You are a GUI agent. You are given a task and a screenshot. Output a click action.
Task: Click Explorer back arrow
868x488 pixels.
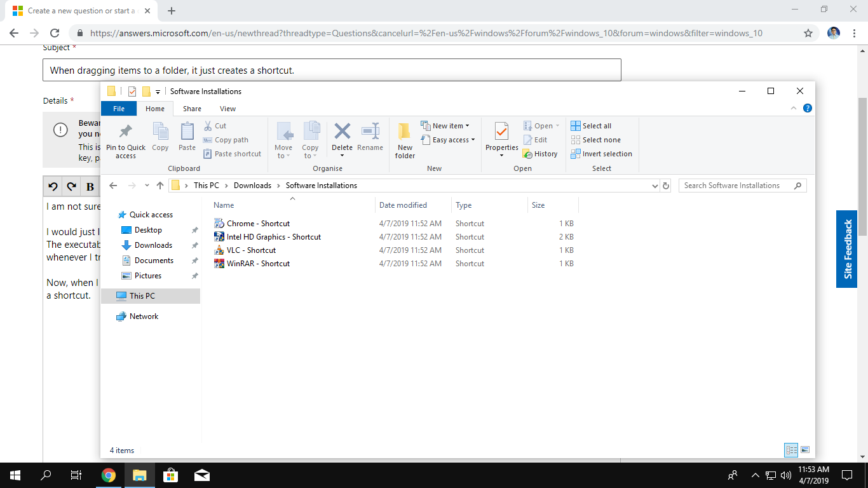click(113, 186)
